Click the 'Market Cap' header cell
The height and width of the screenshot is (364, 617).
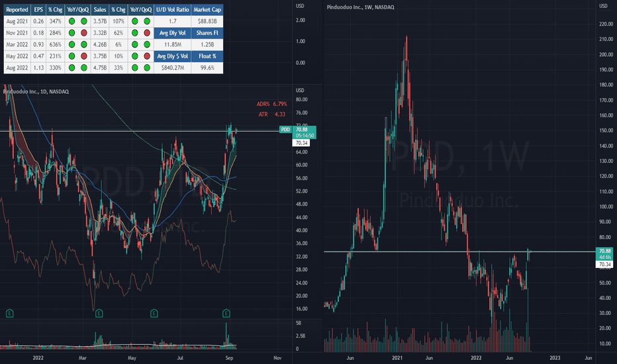[207, 10]
